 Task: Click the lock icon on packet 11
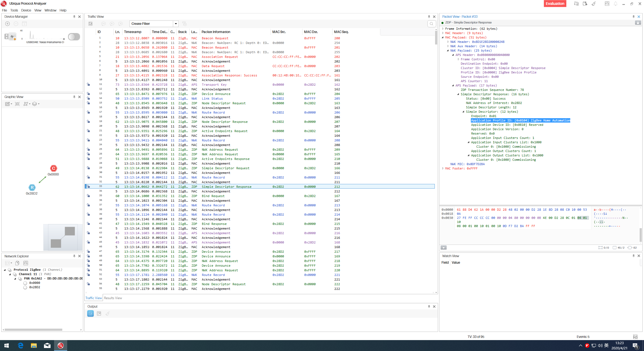88,85
